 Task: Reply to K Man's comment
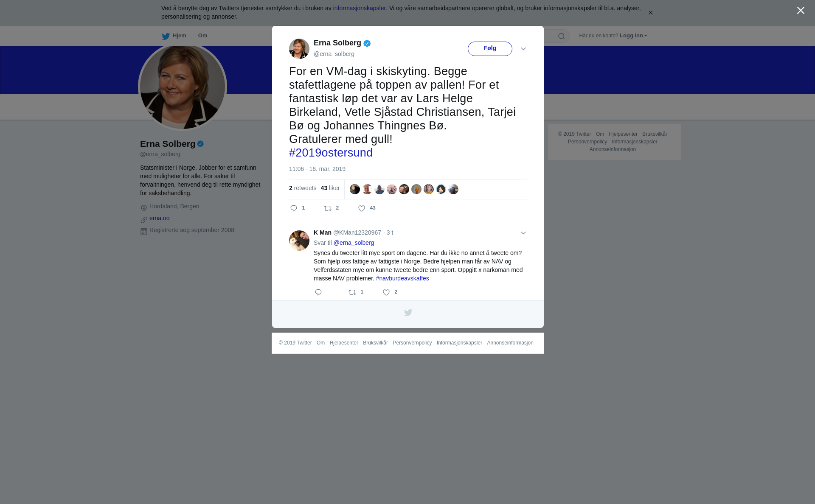318,292
